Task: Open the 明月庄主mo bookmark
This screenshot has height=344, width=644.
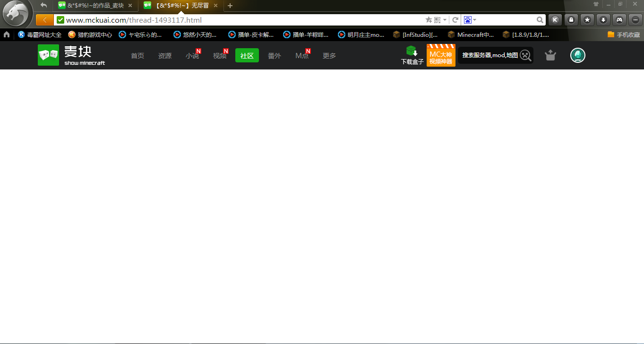Action: pos(361,34)
